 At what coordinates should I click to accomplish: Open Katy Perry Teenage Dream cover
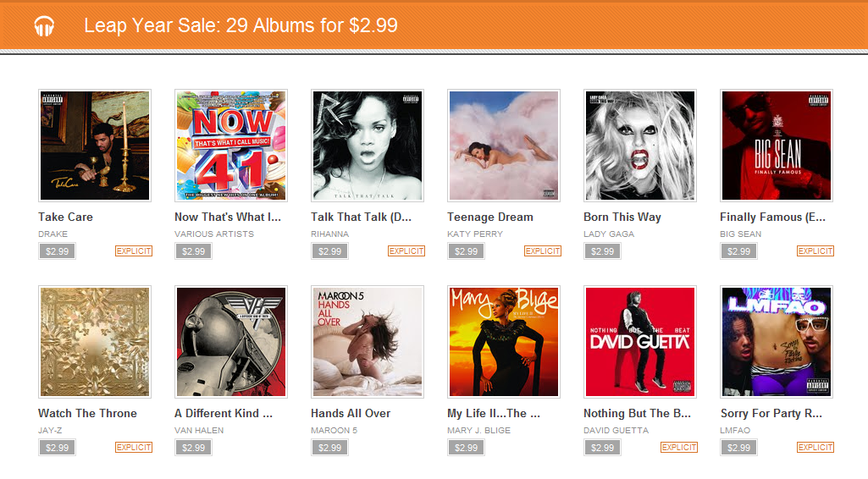[504, 146]
